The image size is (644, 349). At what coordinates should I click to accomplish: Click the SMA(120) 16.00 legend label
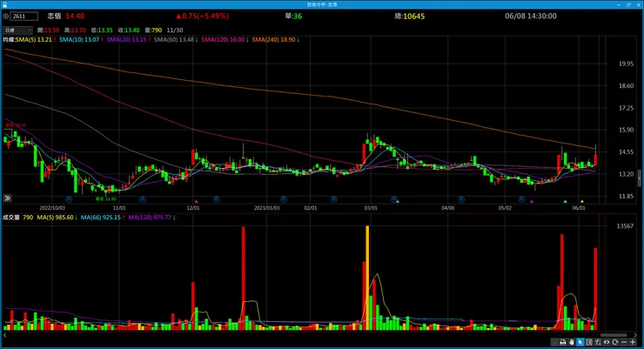(x=223, y=40)
